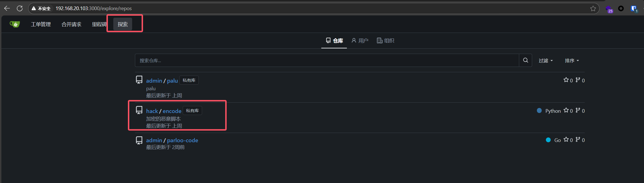Open 工单管理 in top navigation

click(x=41, y=24)
